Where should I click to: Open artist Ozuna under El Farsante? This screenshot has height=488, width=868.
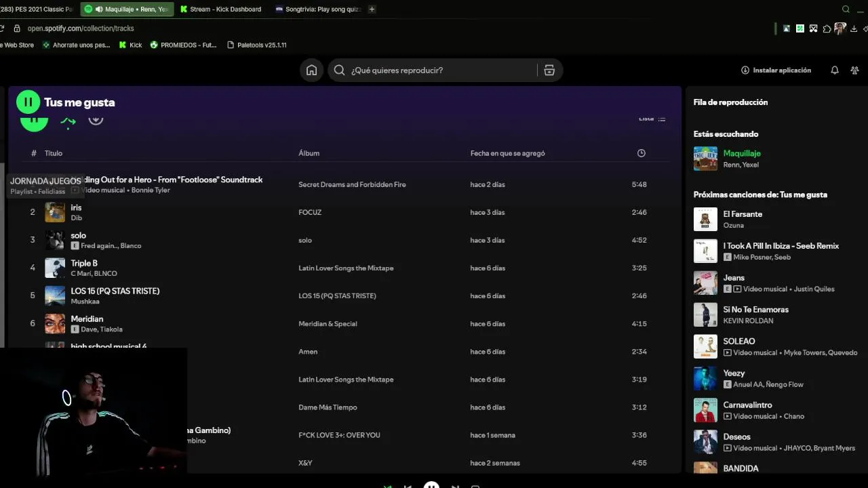point(733,225)
